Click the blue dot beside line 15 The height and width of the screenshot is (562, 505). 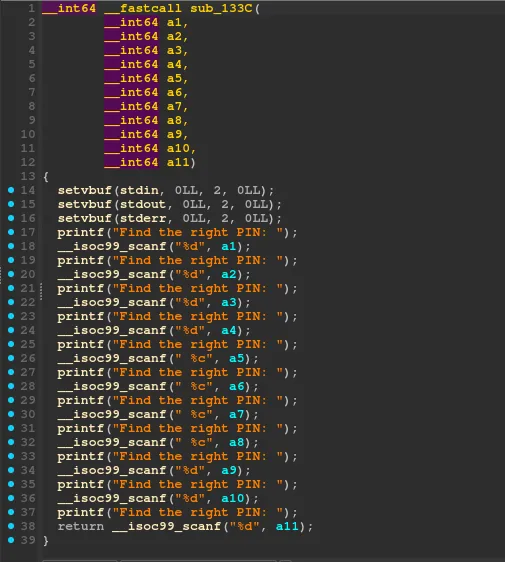tap(11, 204)
